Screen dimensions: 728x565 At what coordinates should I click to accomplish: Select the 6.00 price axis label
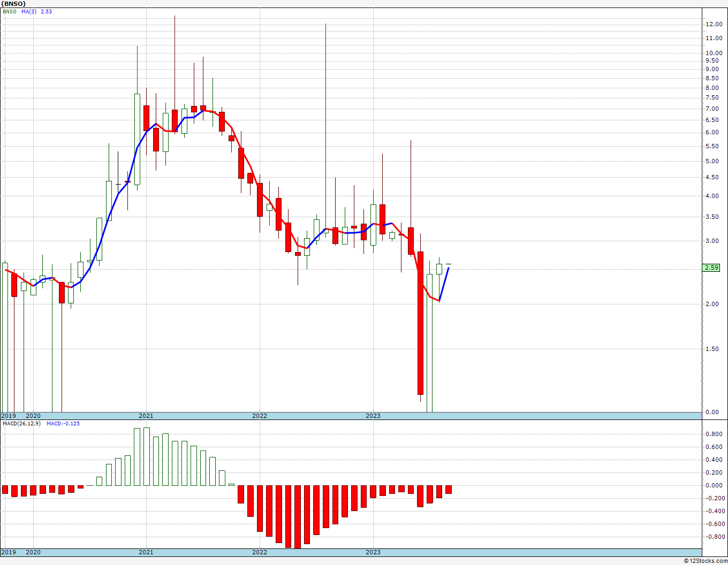tap(712, 133)
